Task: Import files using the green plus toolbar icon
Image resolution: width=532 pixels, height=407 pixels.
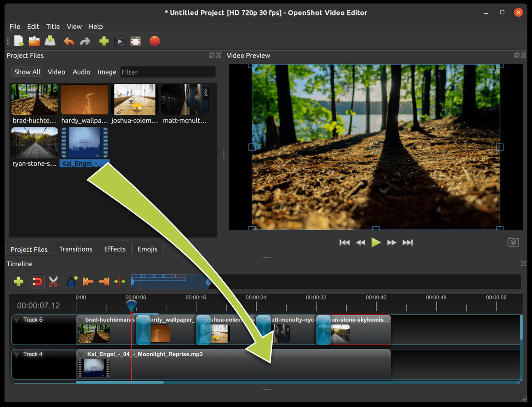Action: (103, 41)
